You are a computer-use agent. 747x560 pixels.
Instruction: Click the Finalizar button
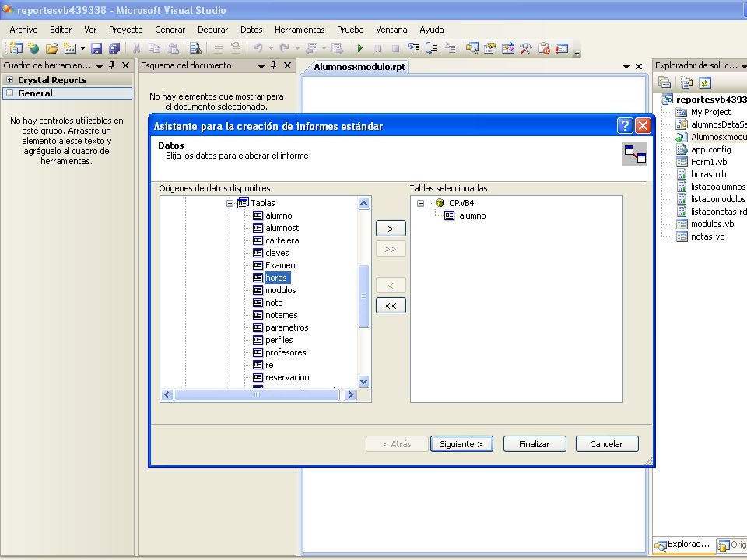[x=535, y=444]
